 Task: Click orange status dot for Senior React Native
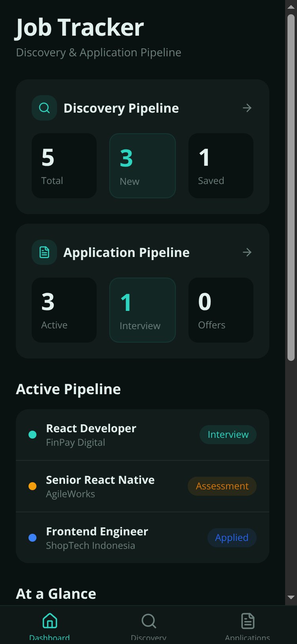[32, 486]
